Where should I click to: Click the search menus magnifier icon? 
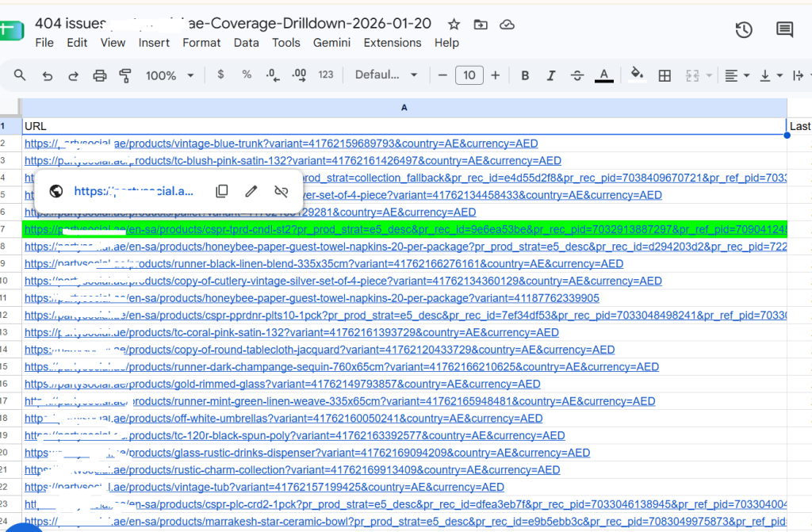pyautogui.click(x=20, y=75)
